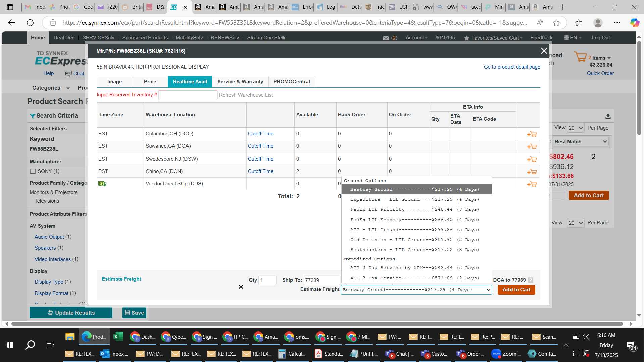644x362 pixels.
Task: Click the Ship To zip code field
Action: [x=321, y=280]
